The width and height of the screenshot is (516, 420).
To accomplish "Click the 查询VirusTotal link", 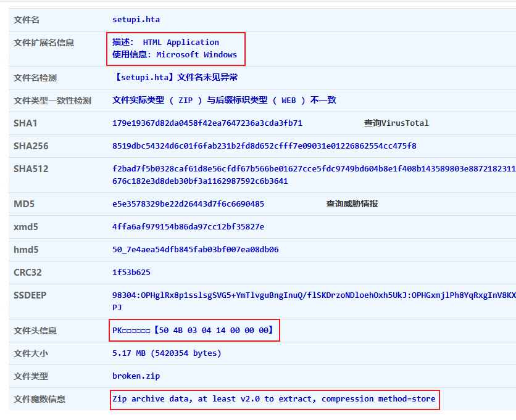I will click(x=396, y=123).
